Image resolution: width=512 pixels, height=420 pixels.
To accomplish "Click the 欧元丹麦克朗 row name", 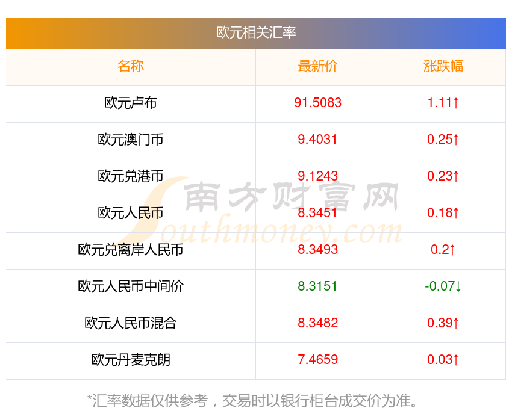I will (131, 360).
